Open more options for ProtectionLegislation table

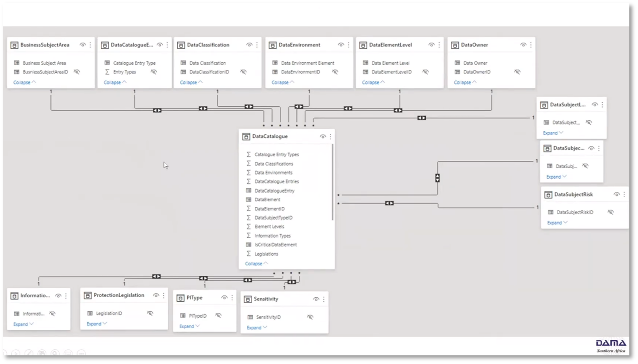(x=164, y=295)
